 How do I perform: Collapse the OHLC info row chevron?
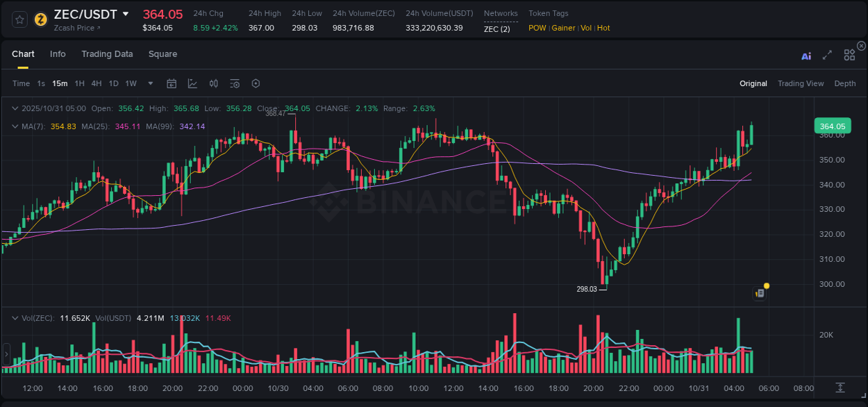15,108
